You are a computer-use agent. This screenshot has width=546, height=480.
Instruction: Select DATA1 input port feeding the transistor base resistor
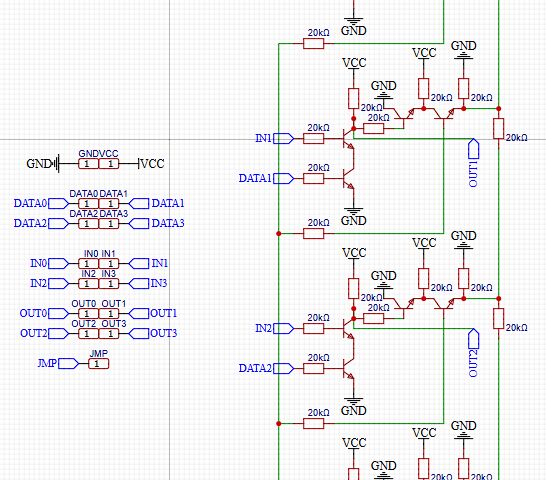(284, 179)
